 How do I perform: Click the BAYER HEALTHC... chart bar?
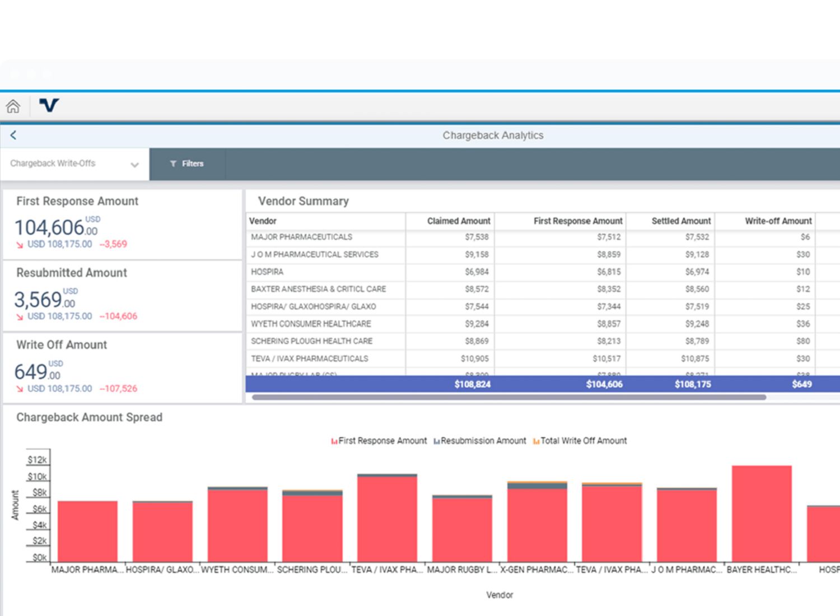click(762, 514)
